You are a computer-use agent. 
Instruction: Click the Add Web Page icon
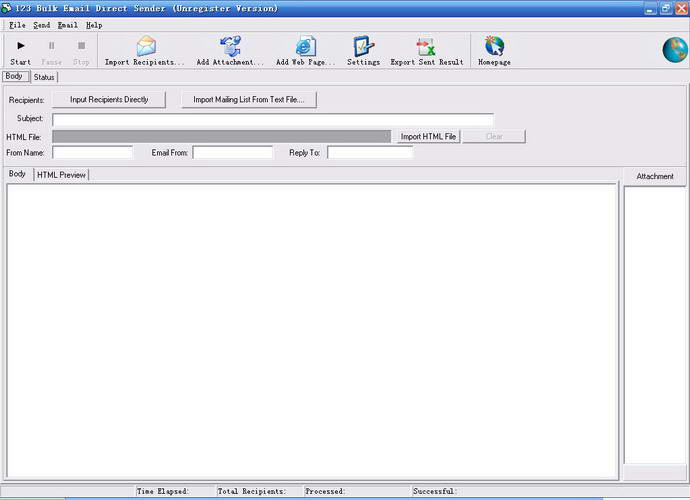click(x=305, y=46)
